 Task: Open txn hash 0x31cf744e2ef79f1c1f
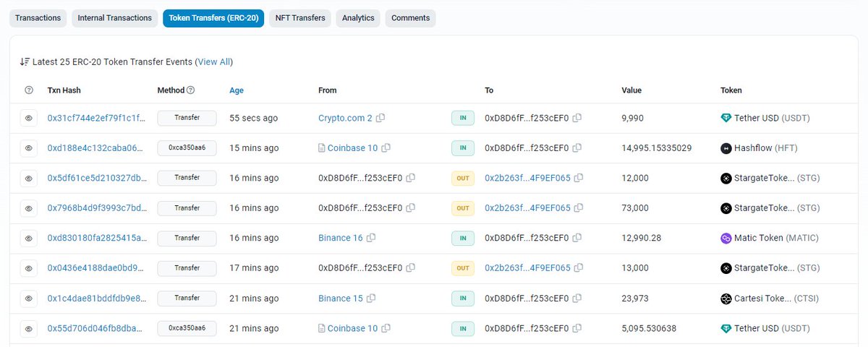click(x=97, y=118)
